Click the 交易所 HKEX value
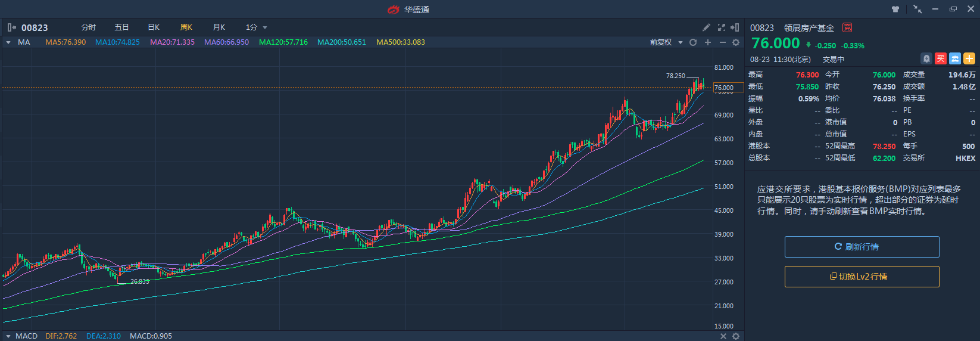The height and width of the screenshot is (341, 980). 965,158
